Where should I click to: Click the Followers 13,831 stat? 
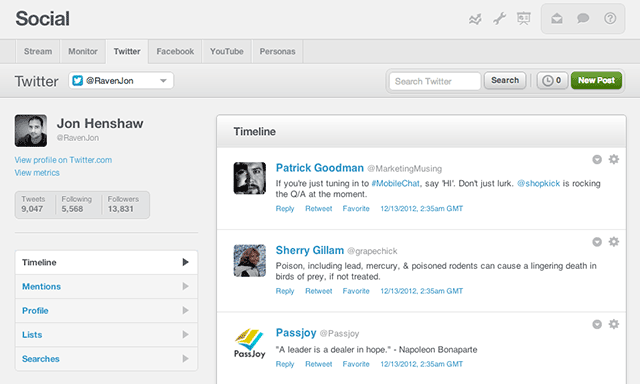point(123,204)
